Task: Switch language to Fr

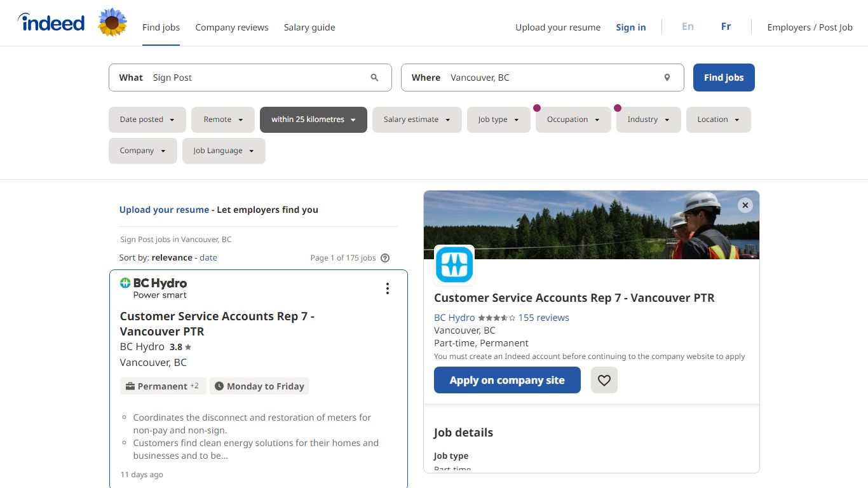Action: tap(726, 27)
